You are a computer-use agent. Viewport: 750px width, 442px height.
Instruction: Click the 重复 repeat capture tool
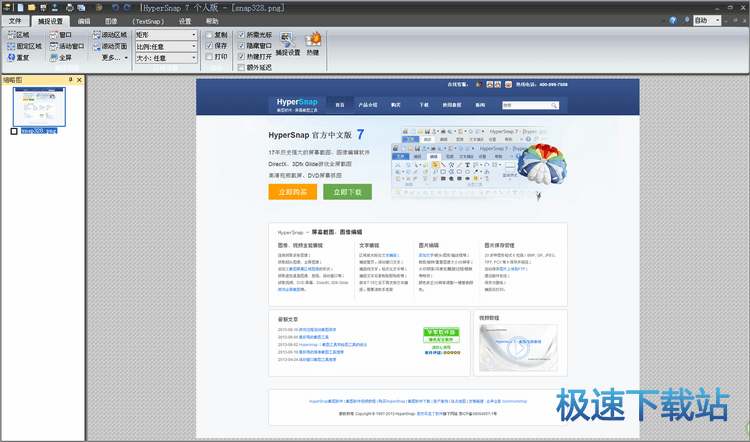tap(18, 57)
